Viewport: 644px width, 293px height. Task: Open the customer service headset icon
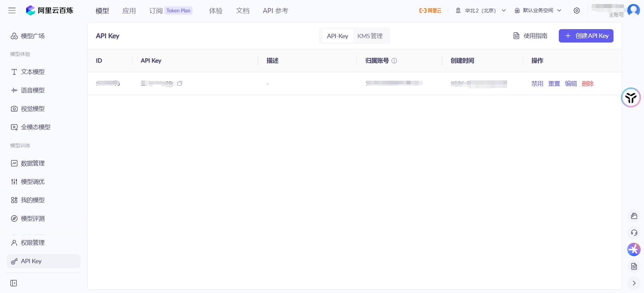coord(634,233)
